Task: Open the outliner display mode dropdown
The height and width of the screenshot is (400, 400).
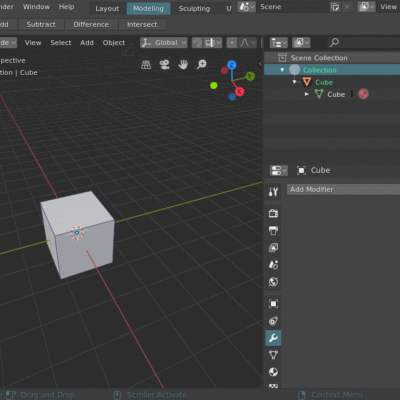Action: tap(302, 43)
